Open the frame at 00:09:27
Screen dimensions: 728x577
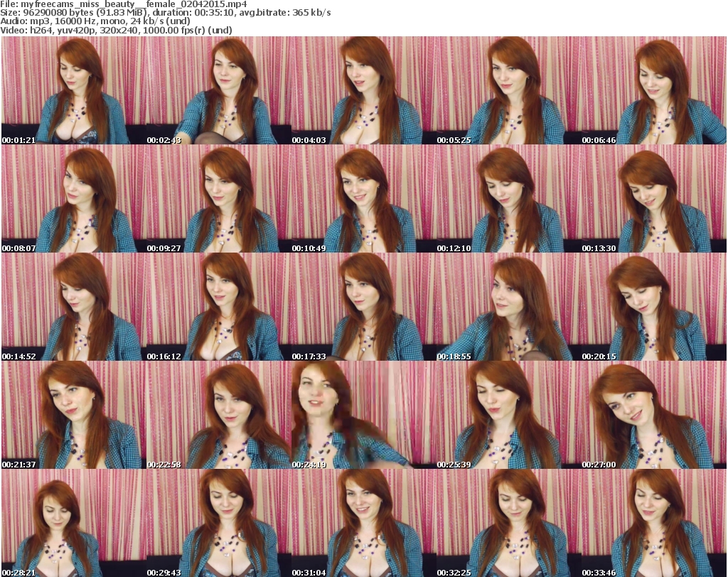(x=219, y=198)
